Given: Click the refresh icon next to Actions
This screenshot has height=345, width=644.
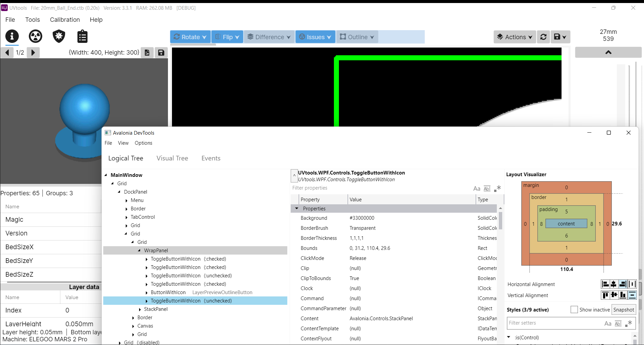Looking at the screenshot, I should pyautogui.click(x=543, y=37).
